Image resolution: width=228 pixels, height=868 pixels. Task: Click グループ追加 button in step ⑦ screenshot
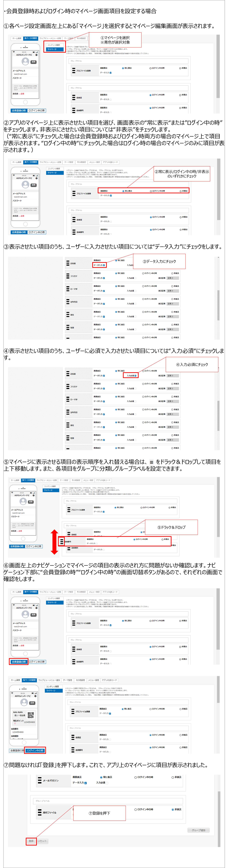[198, 830]
